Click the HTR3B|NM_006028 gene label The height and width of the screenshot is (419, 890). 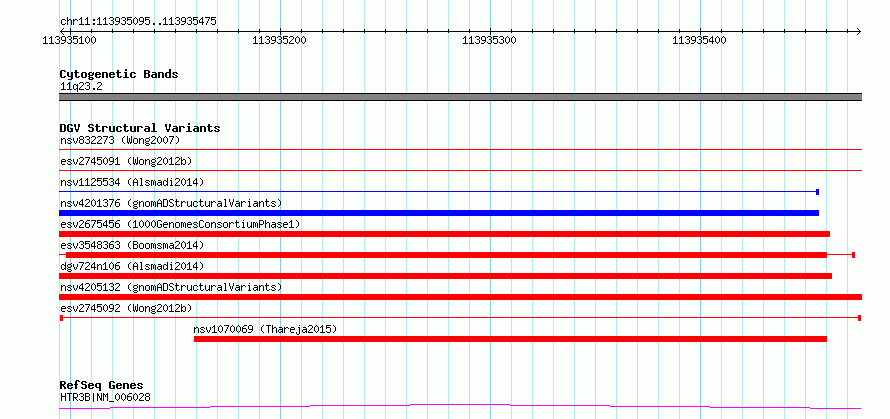point(105,397)
